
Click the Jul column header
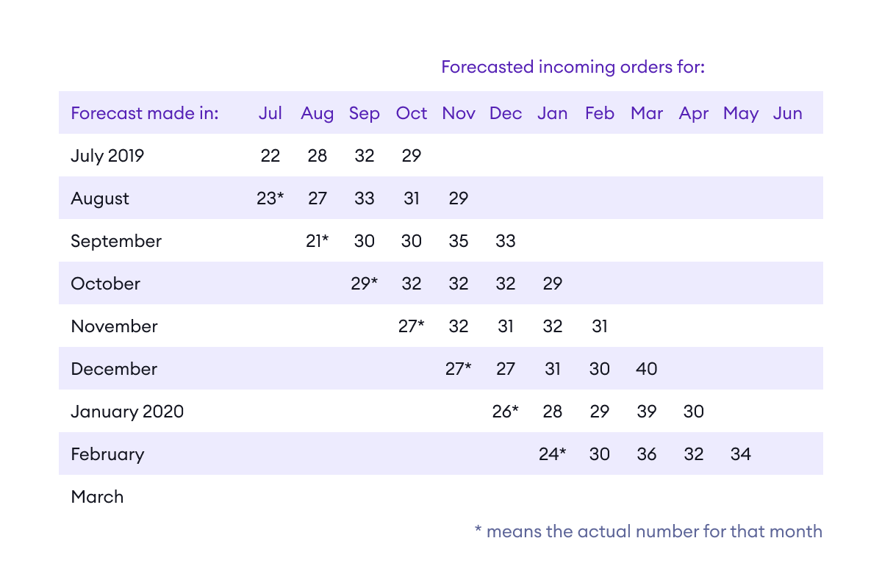pyautogui.click(x=270, y=113)
